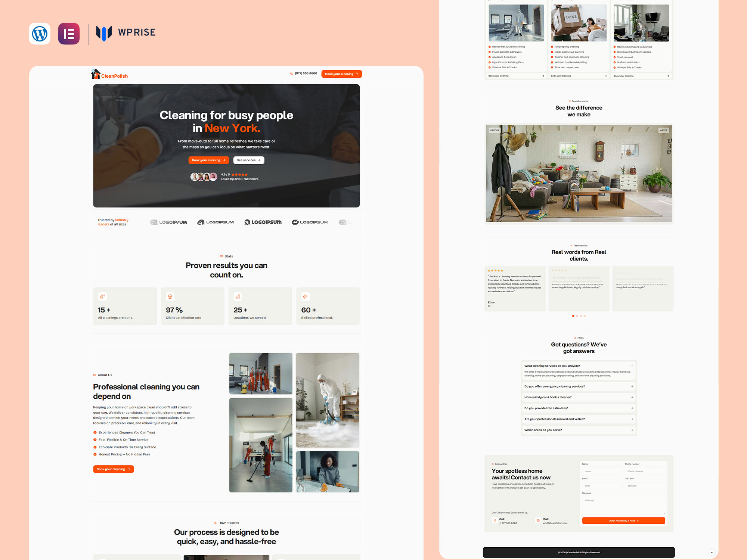Click the WPRISE brand logo
The width and height of the screenshot is (747, 560).
tap(126, 33)
